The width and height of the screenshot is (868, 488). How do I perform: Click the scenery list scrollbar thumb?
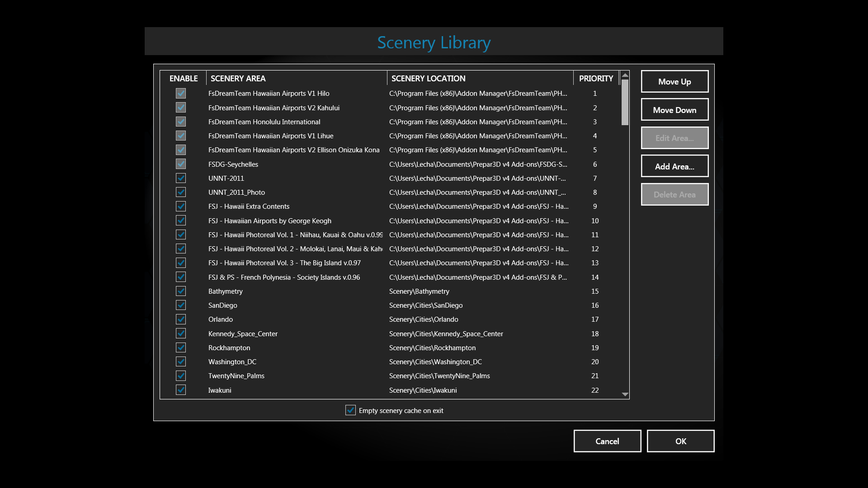click(x=625, y=103)
